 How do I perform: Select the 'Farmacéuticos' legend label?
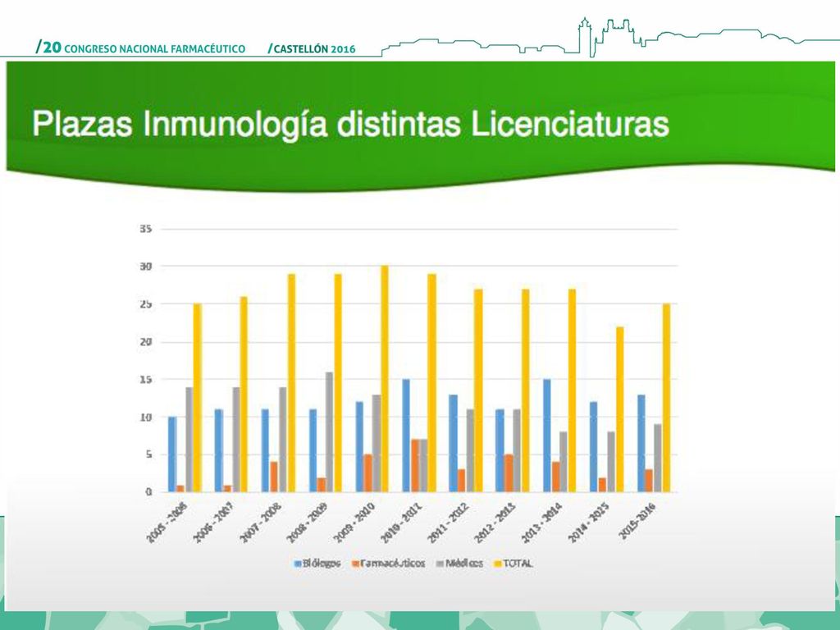click(x=393, y=563)
